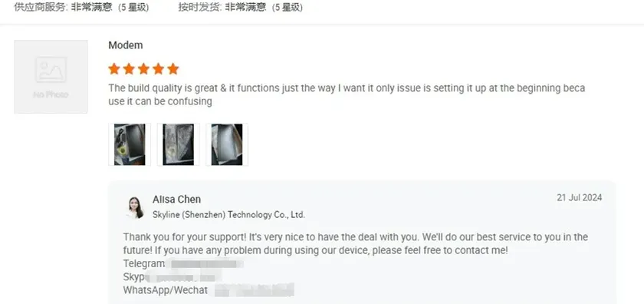Click the 按时发货 rating text
This screenshot has width=644, height=304.
241,8
